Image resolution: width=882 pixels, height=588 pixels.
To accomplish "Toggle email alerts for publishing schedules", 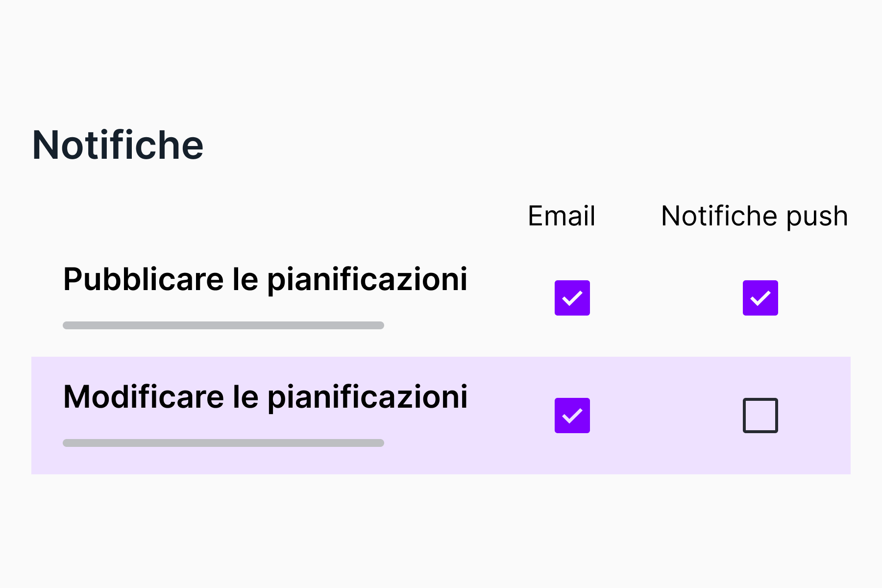I will pos(572,298).
